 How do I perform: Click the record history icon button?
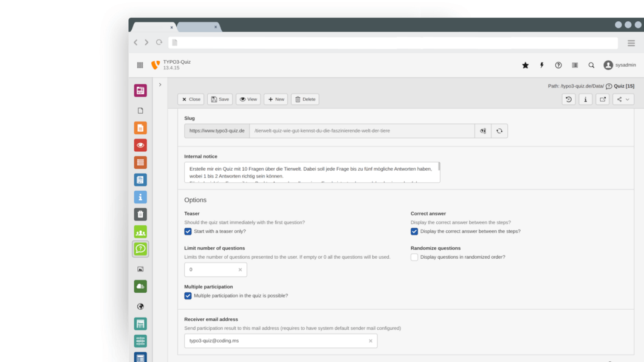coord(569,100)
